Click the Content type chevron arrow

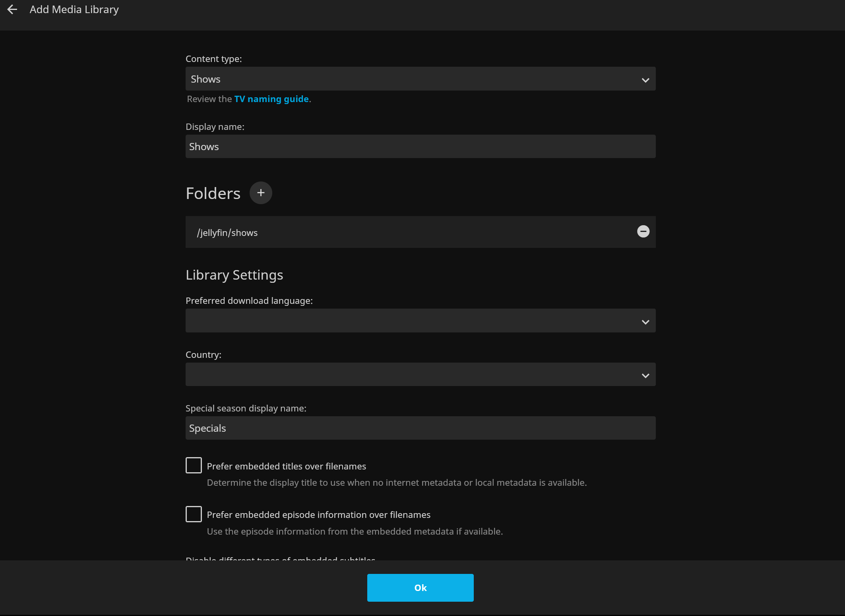[x=645, y=80]
